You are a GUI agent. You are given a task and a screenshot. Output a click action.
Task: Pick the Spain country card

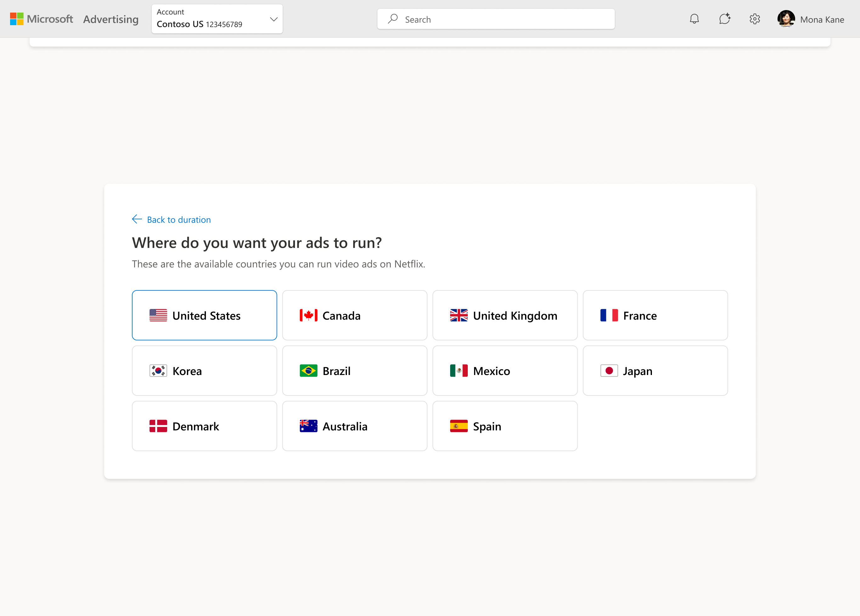(505, 426)
